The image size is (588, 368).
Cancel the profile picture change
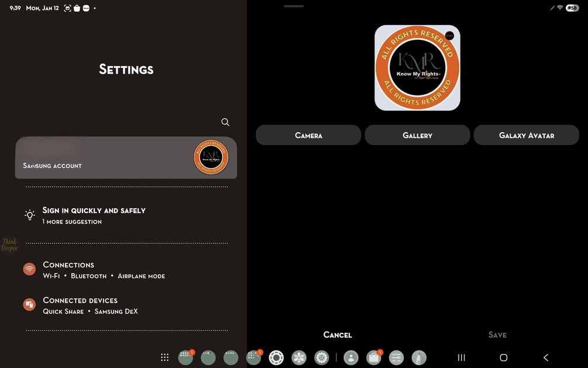[338, 335]
